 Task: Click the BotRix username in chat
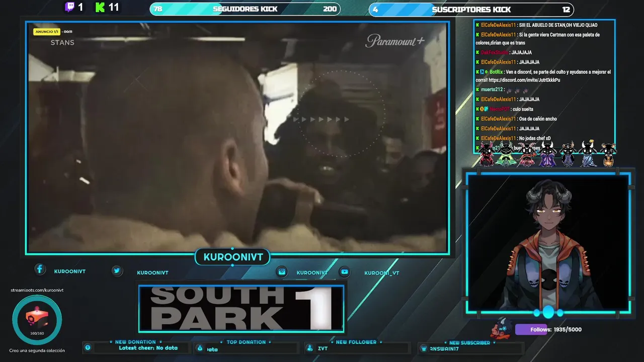coord(496,72)
